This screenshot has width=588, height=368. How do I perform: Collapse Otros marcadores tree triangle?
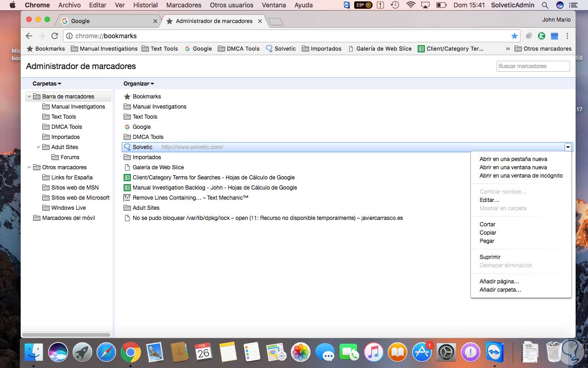coord(29,167)
